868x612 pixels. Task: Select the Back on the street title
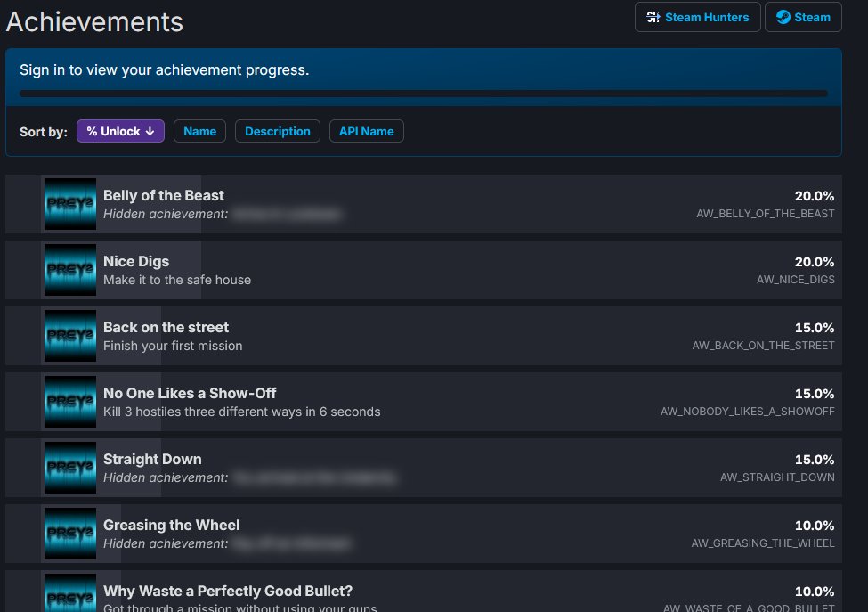pyautogui.click(x=166, y=327)
